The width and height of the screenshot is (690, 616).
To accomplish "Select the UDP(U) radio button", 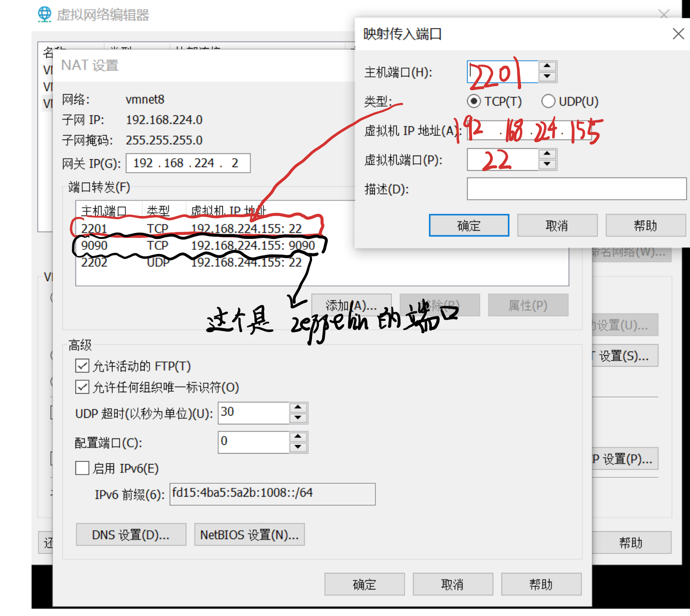I will point(548,101).
